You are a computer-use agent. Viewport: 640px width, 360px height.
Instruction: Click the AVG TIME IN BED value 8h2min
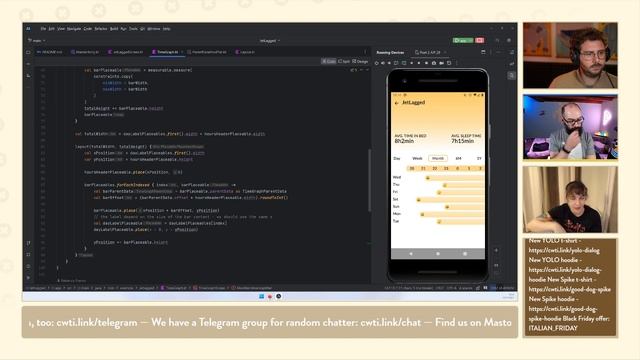point(404,141)
